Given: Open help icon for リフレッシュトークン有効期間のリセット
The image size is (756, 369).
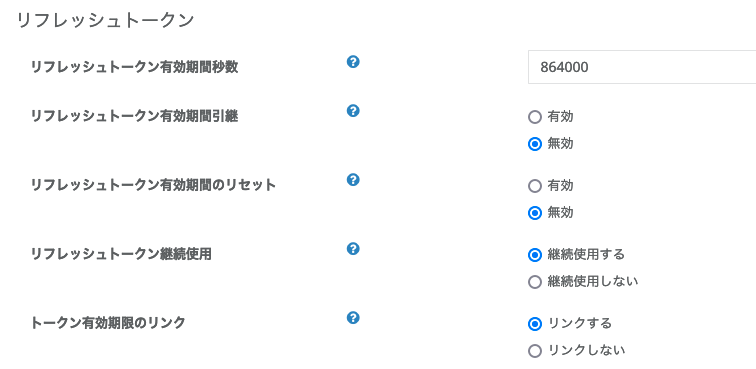Looking at the screenshot, I should pos(353,180).
